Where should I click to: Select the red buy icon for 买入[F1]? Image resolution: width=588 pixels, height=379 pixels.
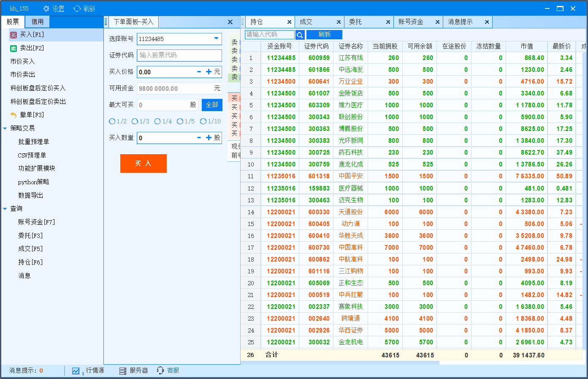(x=14, y=35)
